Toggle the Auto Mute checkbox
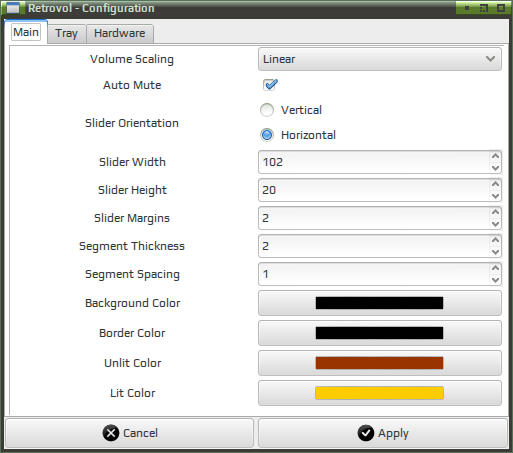The width and height of the screenshot is (513, 453). (x=270, y=85)
